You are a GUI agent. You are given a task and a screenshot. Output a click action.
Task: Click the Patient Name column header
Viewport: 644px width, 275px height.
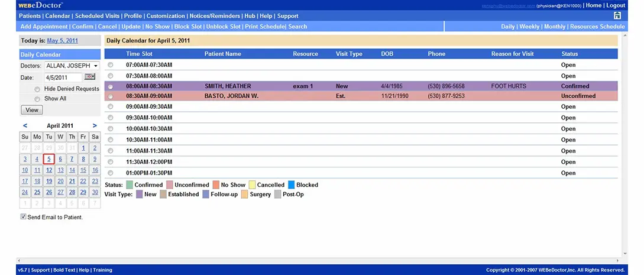pyautogui.click(x=222, y=54)
